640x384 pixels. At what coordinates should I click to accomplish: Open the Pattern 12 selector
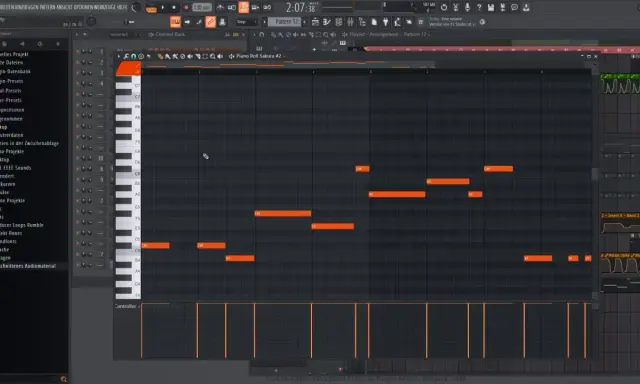click(x=285, y=22)
